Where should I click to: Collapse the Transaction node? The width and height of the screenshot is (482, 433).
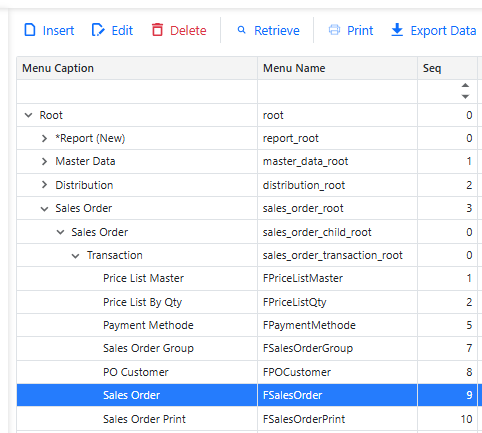click(x=76, y=256)
